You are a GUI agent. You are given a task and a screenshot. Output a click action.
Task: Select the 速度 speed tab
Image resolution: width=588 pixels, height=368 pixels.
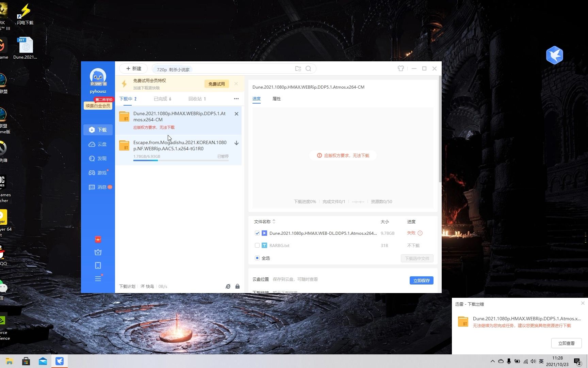[257, 99]
